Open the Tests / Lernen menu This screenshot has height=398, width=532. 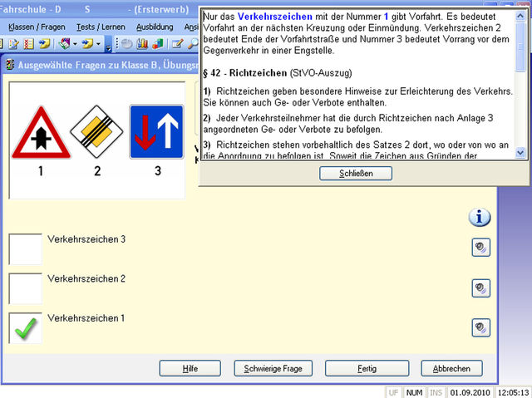pos(101,27)
